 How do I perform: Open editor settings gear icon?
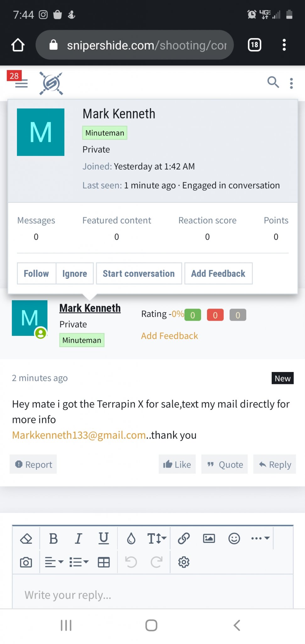click(184, 562)
